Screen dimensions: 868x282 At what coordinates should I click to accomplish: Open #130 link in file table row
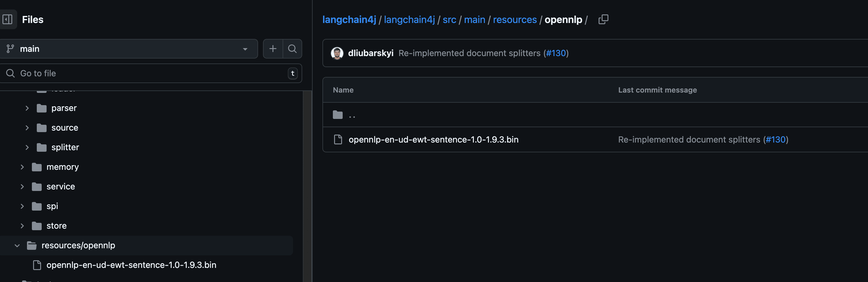776,139
